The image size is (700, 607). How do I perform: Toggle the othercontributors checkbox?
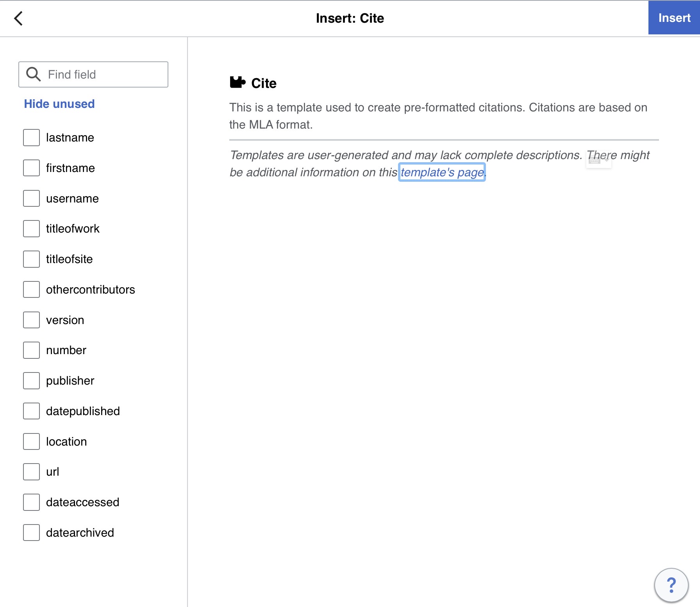coord(31,290)
